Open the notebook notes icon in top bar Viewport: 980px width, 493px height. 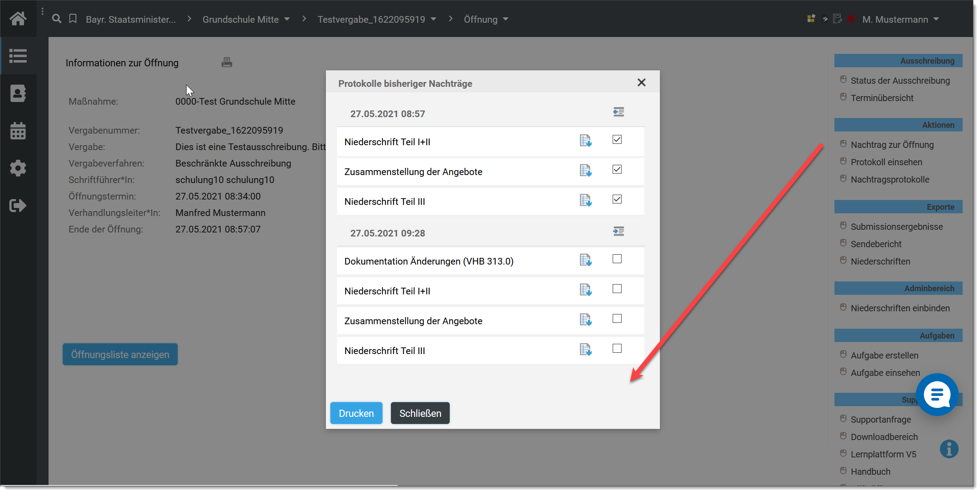[x=838, y=19]
